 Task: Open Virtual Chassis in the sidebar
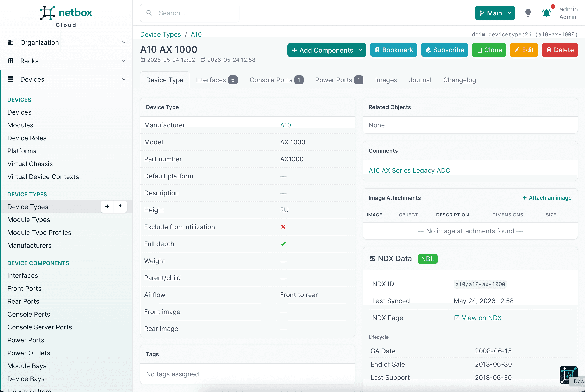pos(30,164)
